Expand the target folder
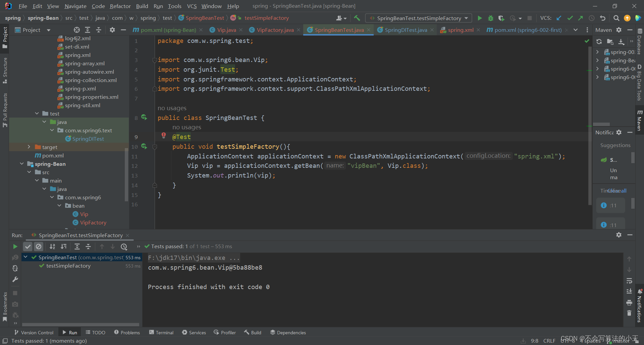644x345 pixels. click(x=29, y=147)
